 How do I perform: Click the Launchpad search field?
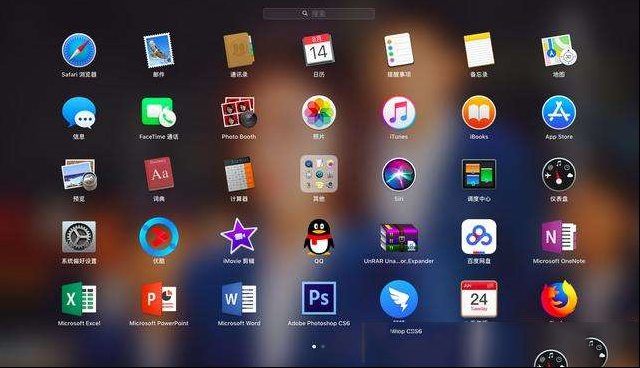[x=319, y=13]
